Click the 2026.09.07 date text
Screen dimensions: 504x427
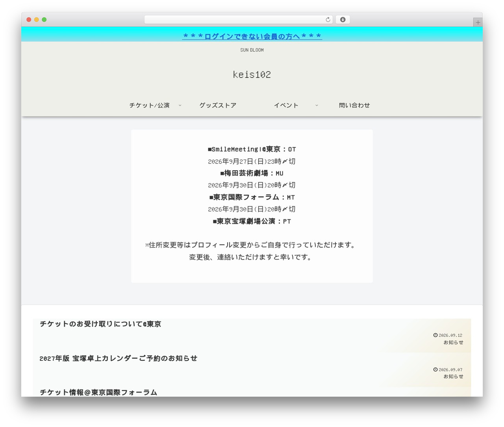tap(450, 369)
